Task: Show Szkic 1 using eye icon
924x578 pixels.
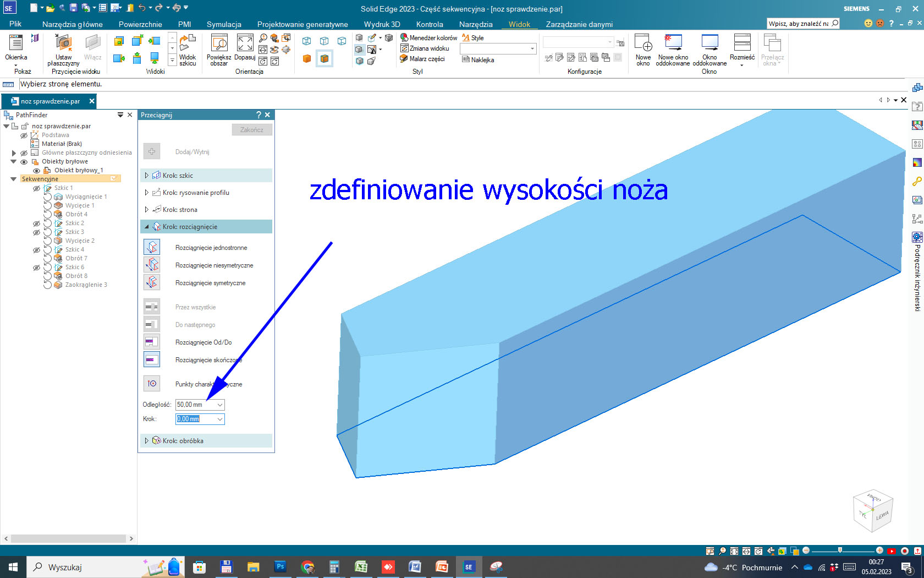Action: (x=37, y=188)
